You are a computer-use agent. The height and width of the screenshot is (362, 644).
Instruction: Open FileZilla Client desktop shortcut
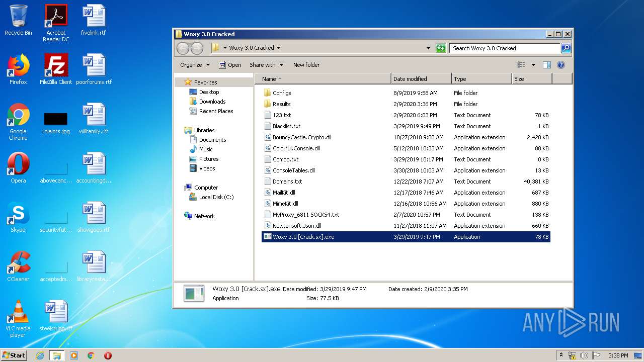coord(56,69)
